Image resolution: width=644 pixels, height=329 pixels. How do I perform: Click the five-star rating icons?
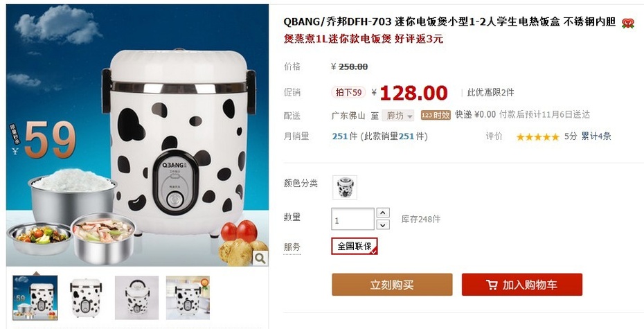click(537, 136)
